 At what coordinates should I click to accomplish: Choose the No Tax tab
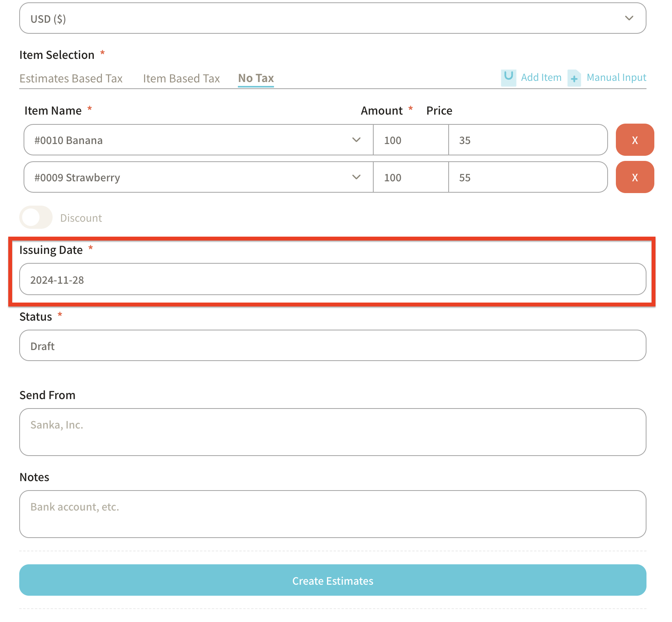256,78
